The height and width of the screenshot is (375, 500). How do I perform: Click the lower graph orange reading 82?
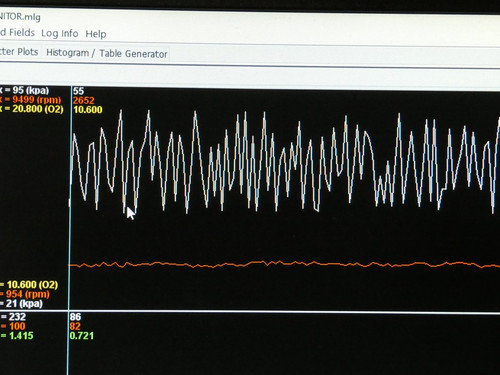pyautogui.click(x=75, y=326)
